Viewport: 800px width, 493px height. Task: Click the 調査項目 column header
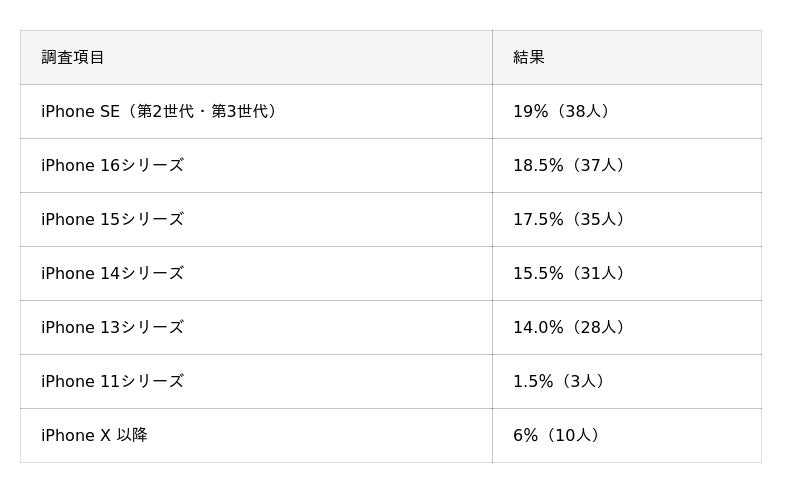73,58
